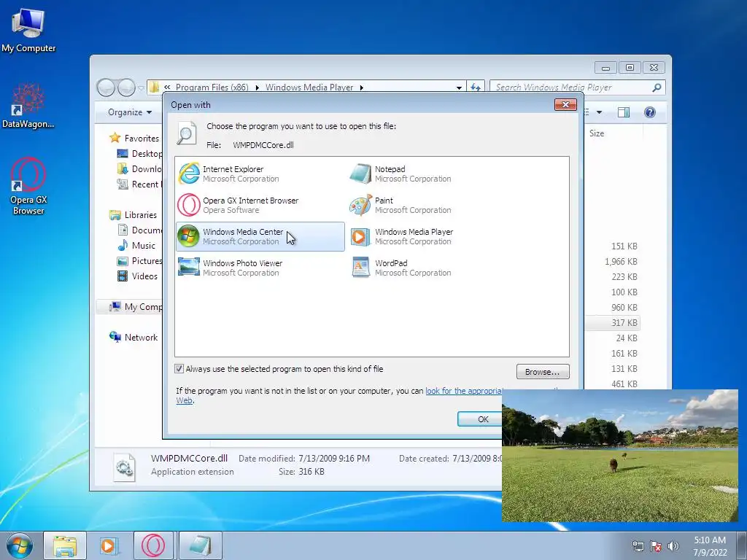Open My Computer desktop icon

pos(28,30)
